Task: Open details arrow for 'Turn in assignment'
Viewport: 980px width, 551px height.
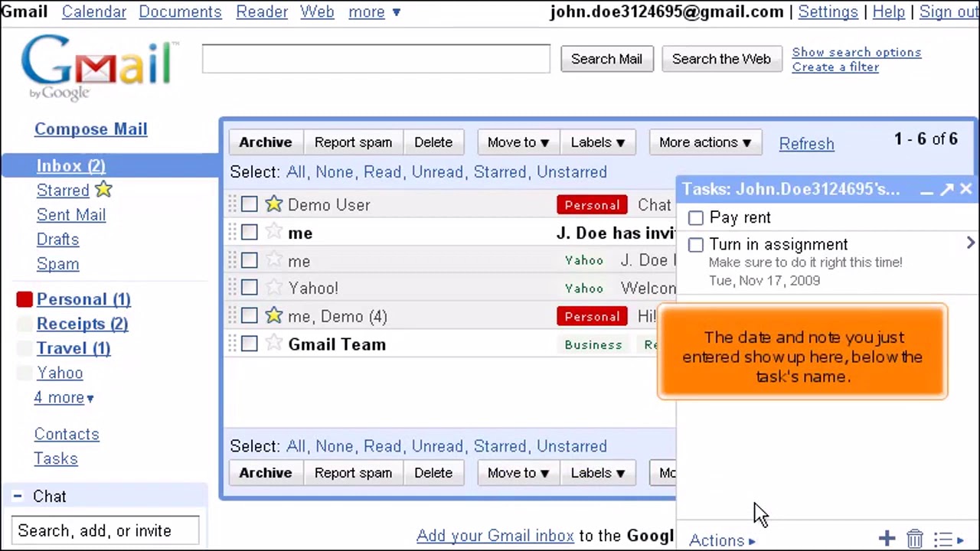Action: (x=970, y=243)
